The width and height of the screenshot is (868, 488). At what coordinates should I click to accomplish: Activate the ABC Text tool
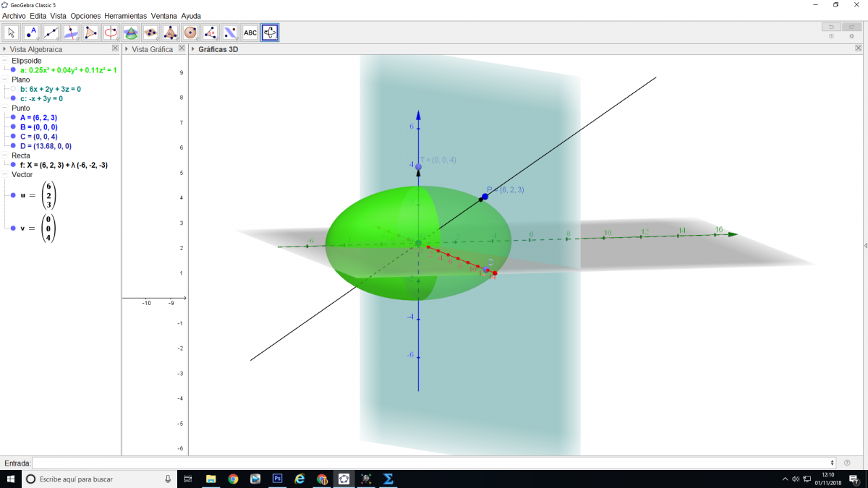250,33
